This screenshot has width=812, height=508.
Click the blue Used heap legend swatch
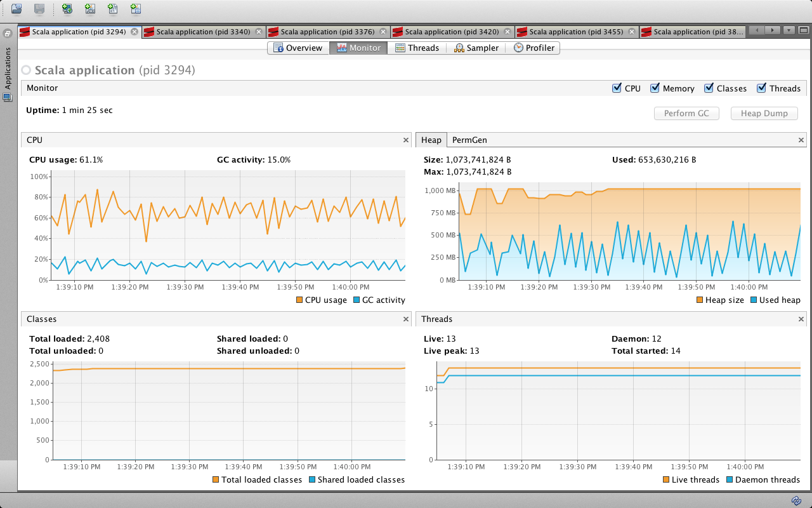tap(754, 300)
